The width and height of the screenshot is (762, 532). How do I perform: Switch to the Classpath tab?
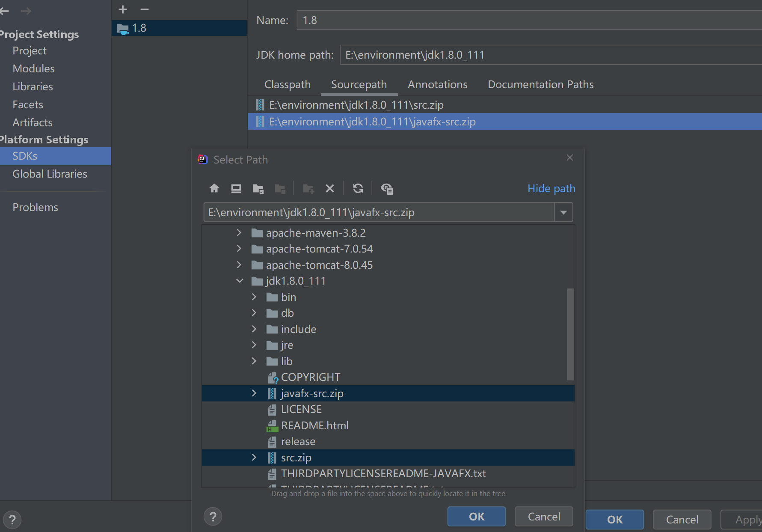(288, 84)
